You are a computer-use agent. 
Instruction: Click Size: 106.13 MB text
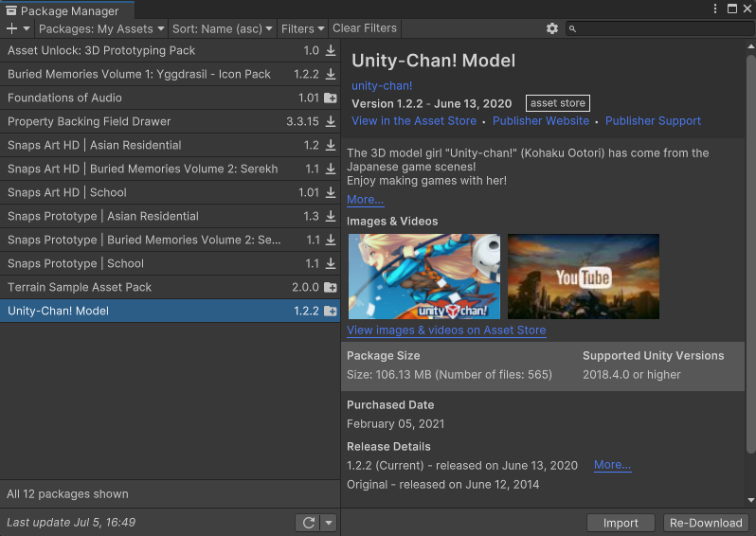449,374
